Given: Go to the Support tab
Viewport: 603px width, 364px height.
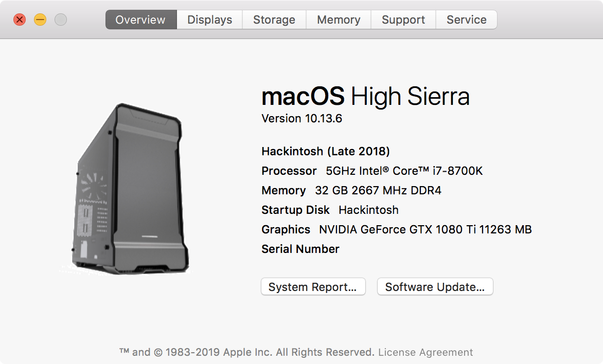Looking at the screenshot, I should pos(403,20).
